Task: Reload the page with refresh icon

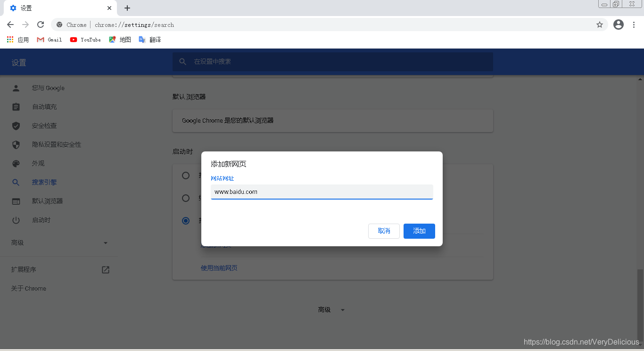Action: coord(41,25)
